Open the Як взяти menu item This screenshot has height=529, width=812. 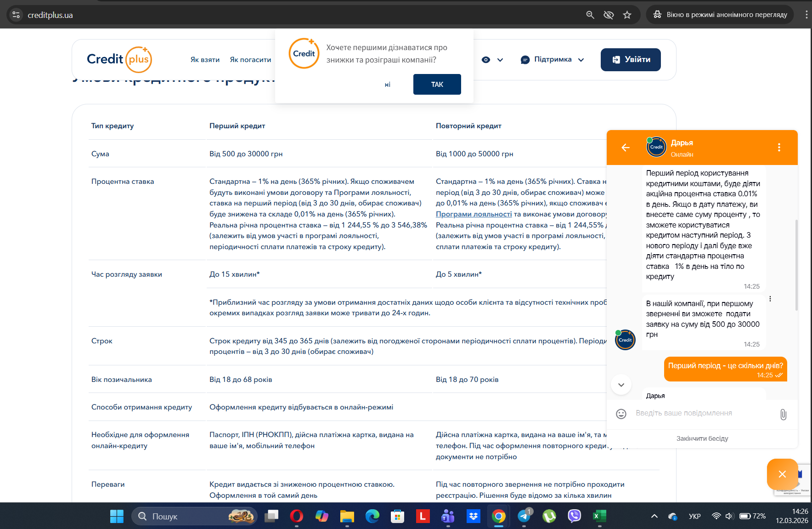tap(205, 60)
